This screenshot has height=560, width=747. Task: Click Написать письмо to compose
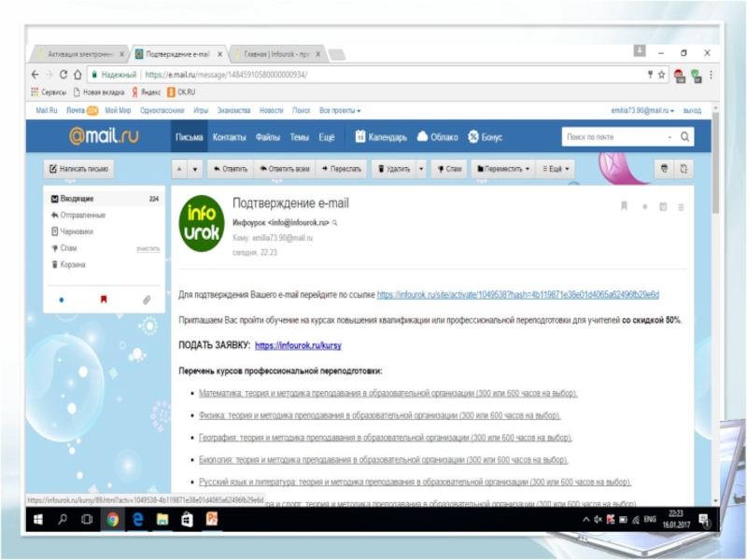(x=78, y=169)
